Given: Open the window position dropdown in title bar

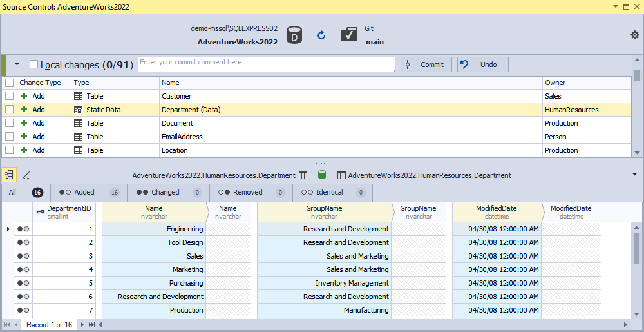Looking at the screenshot, I should 616,6.
